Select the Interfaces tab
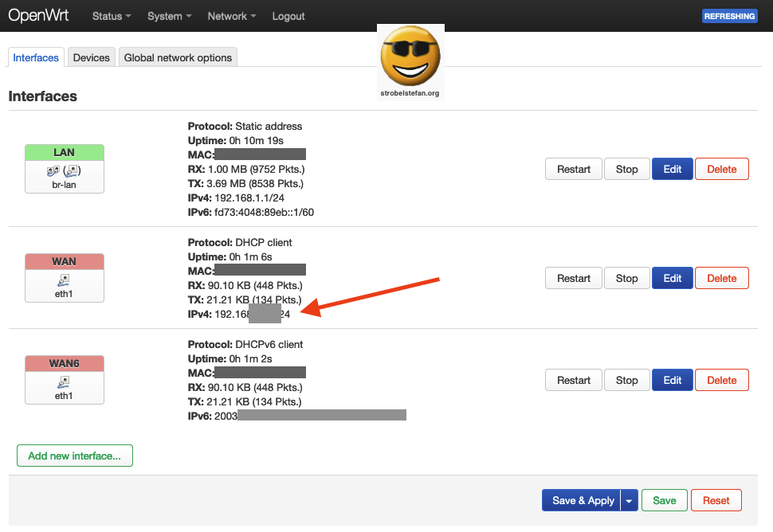 (x=36, y=57)
